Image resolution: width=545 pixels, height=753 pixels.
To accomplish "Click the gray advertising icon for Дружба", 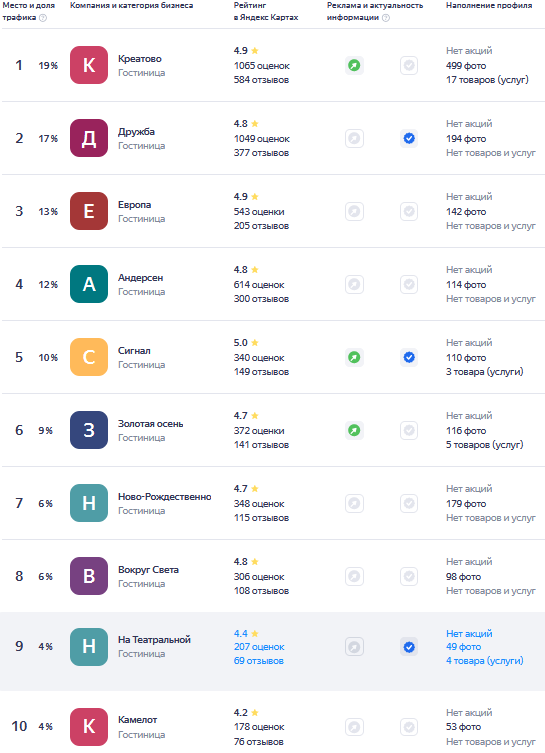I will point(354,138).
